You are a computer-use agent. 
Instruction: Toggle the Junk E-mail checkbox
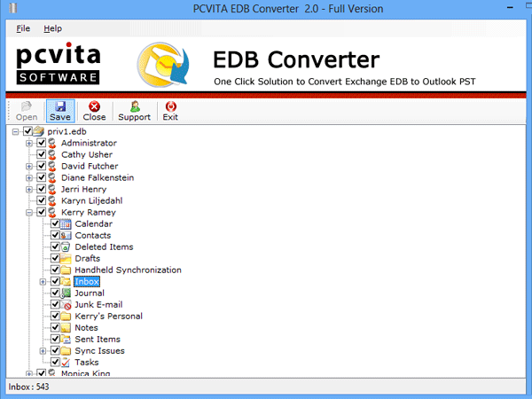pyautogui.click(x=55, y=304)
